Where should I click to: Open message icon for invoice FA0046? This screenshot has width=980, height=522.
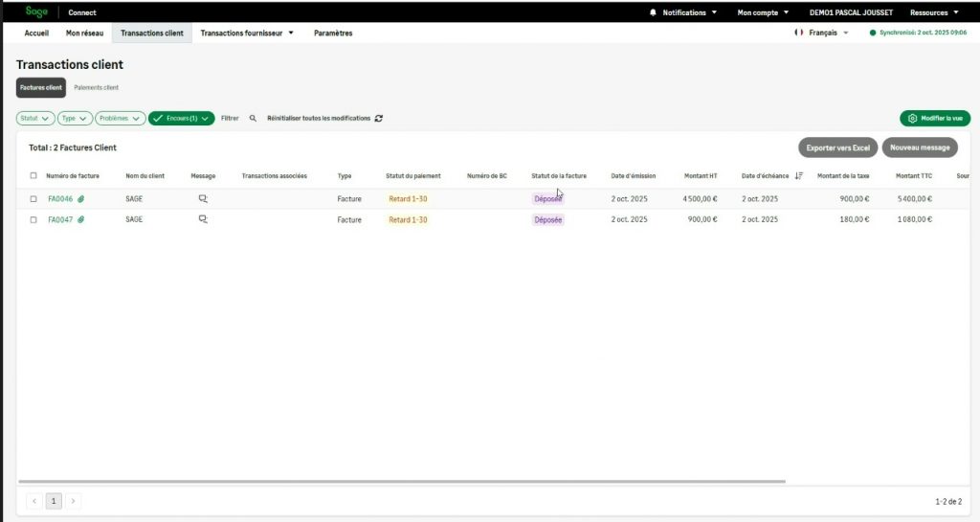point(203,199)
